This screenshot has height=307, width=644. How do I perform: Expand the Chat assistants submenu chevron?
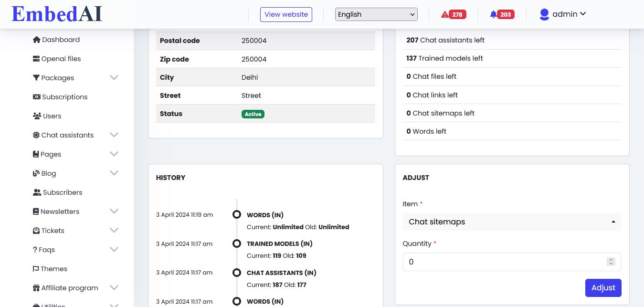[114, 135]
